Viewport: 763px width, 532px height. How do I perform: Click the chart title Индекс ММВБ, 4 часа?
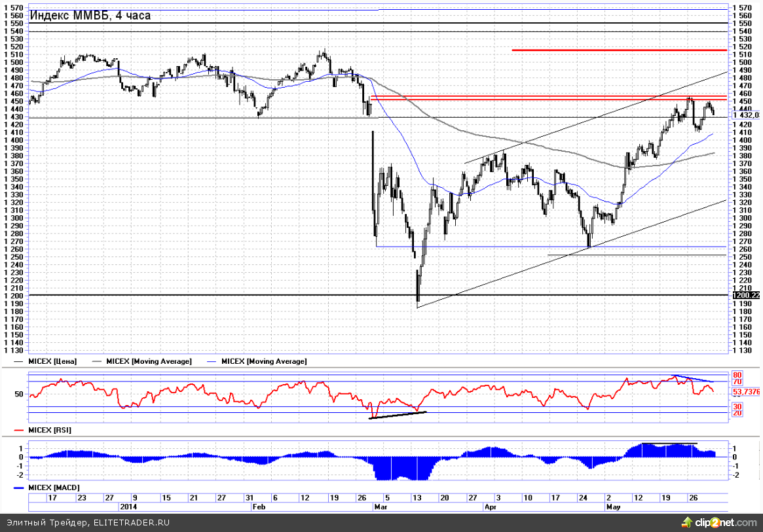(x=90, y=16)
